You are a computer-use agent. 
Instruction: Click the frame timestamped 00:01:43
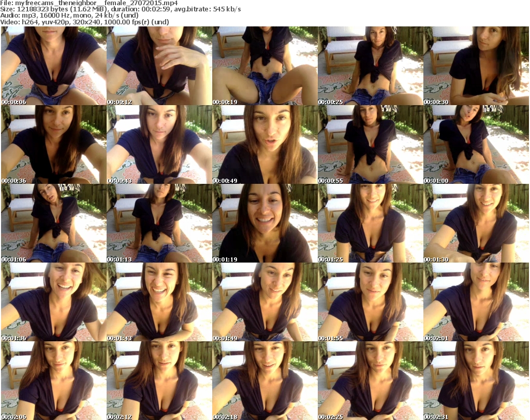pos(159,302)
